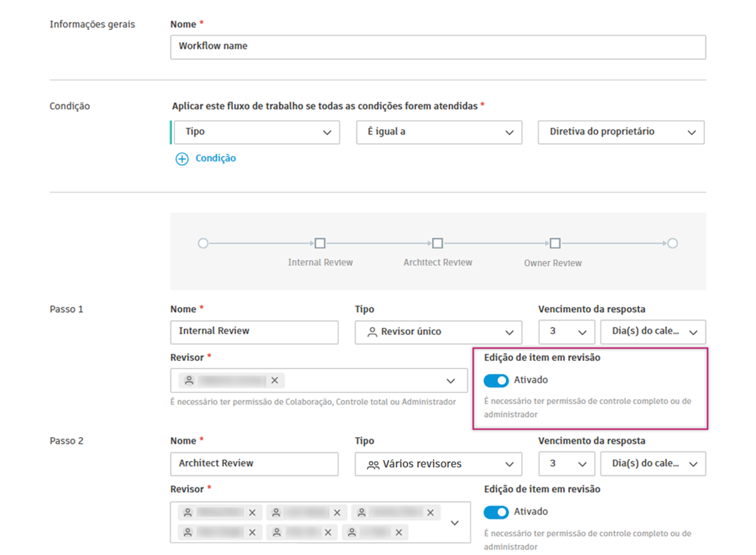This screenshot has height=555, width=756.
Task: Click the Internal Review name field
Action: coord(254,332)
